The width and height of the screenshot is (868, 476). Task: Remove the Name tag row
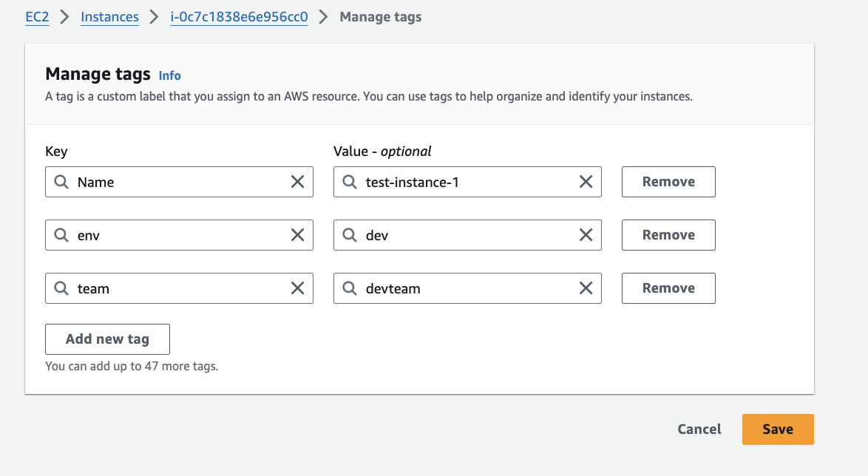tap(668, 182)
